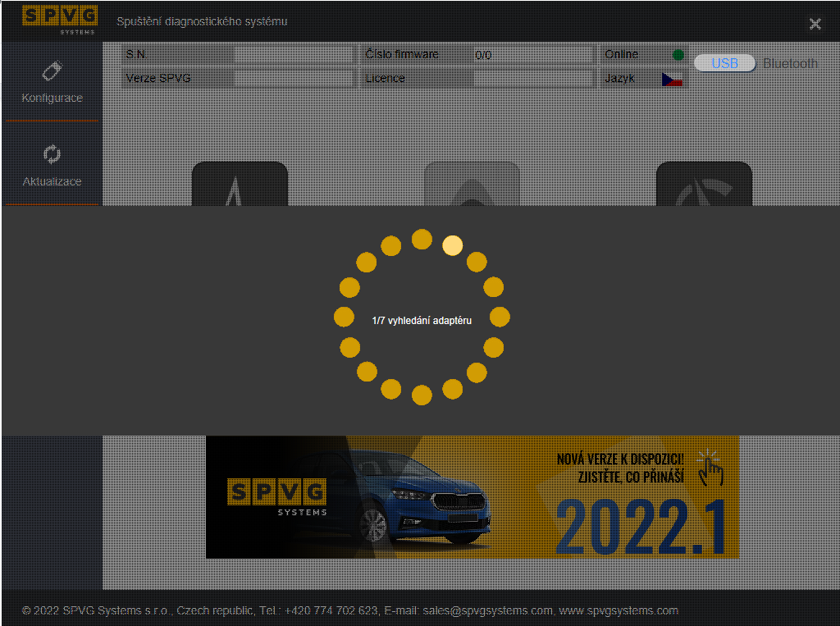Click the Jazyk label

pos(620,78)
